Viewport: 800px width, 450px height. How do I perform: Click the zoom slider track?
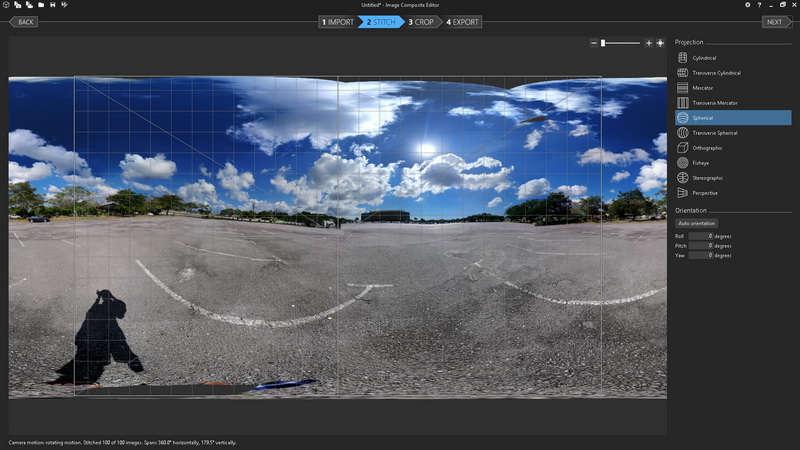click(620, 43)
